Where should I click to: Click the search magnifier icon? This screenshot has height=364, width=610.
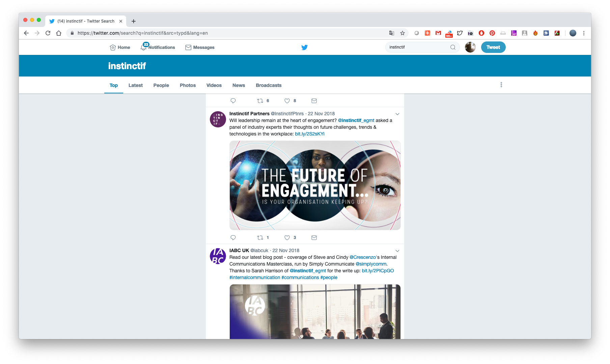(453, 47)
